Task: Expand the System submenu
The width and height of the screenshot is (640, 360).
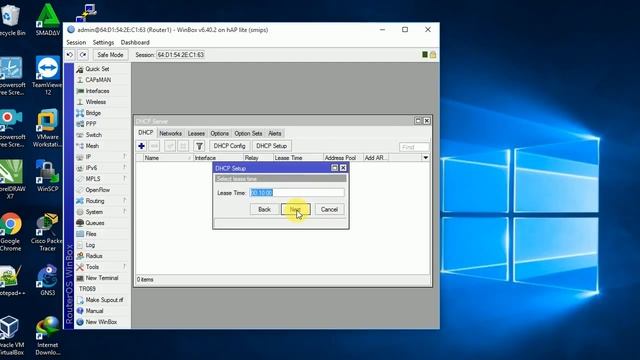Action: point(94,212)
